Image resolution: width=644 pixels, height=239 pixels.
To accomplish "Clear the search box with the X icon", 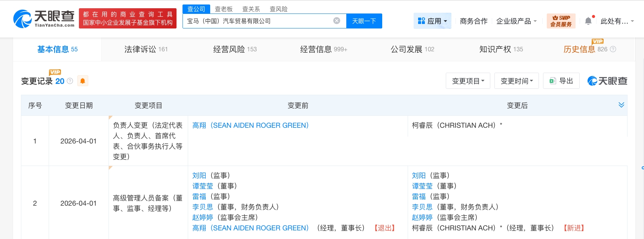I will 337,21.
